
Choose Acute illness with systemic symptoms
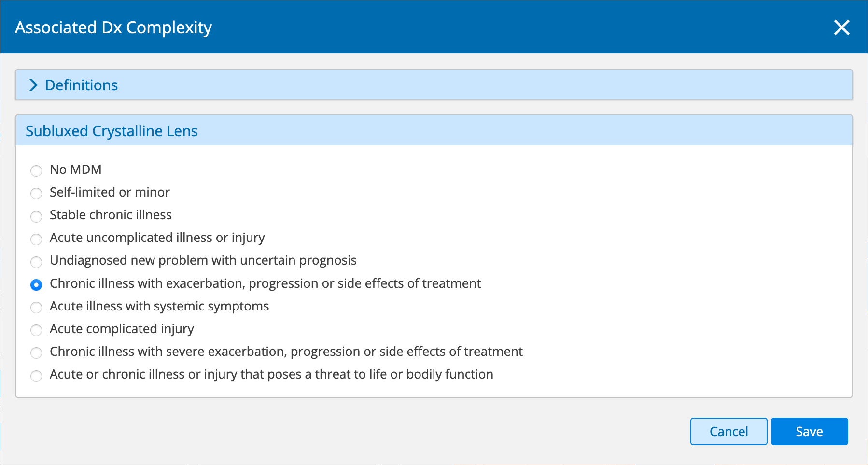pos(36,308)
